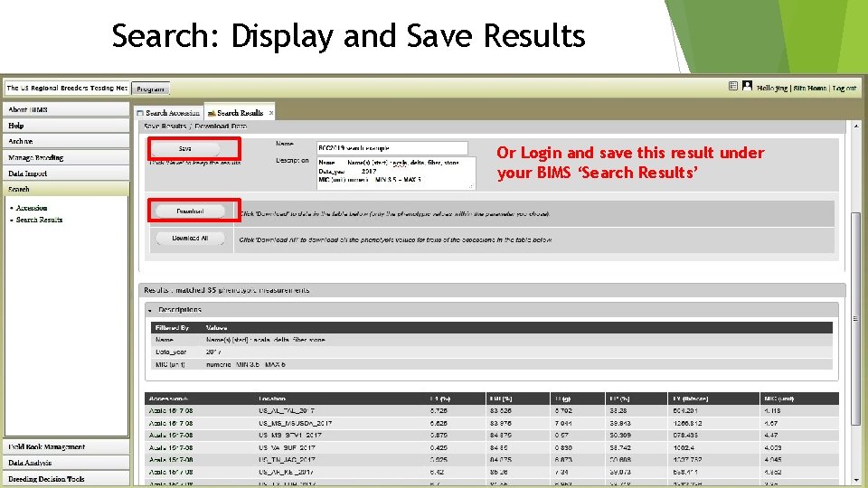The width and height of the screenshot is (868, 488).
Task: Select the Search Results tab
Action: [240, 112]
